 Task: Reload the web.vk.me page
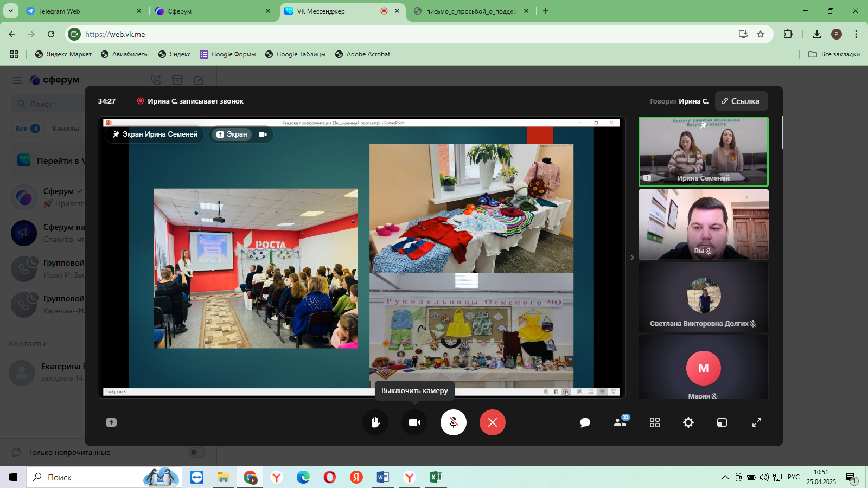click(51, 34)
